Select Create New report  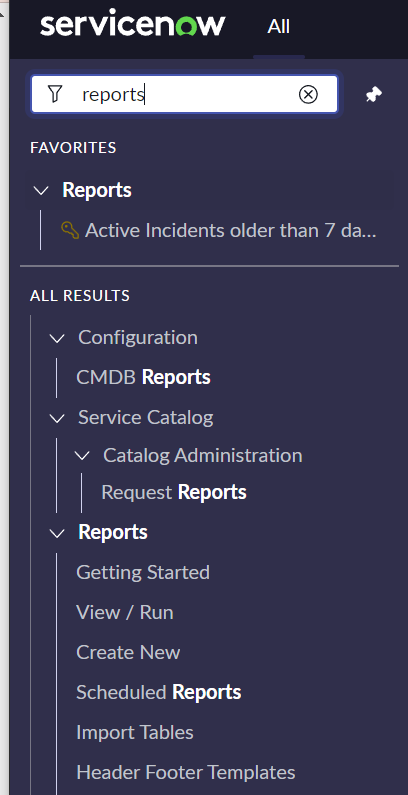128,653
